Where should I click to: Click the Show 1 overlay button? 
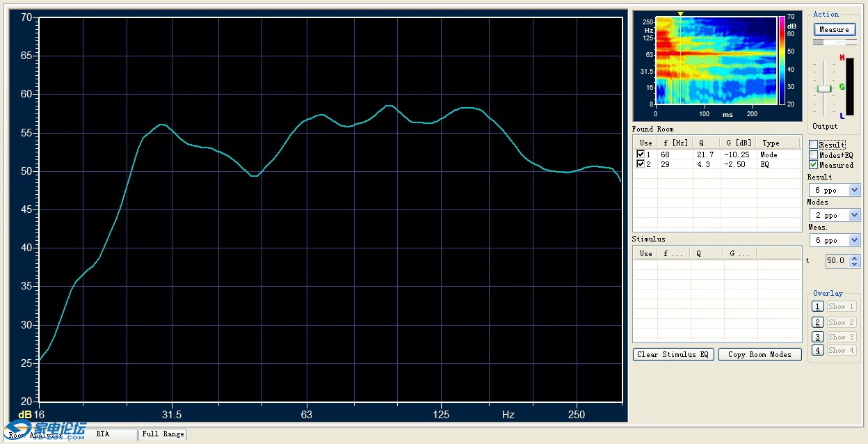[x=841, y=306]
